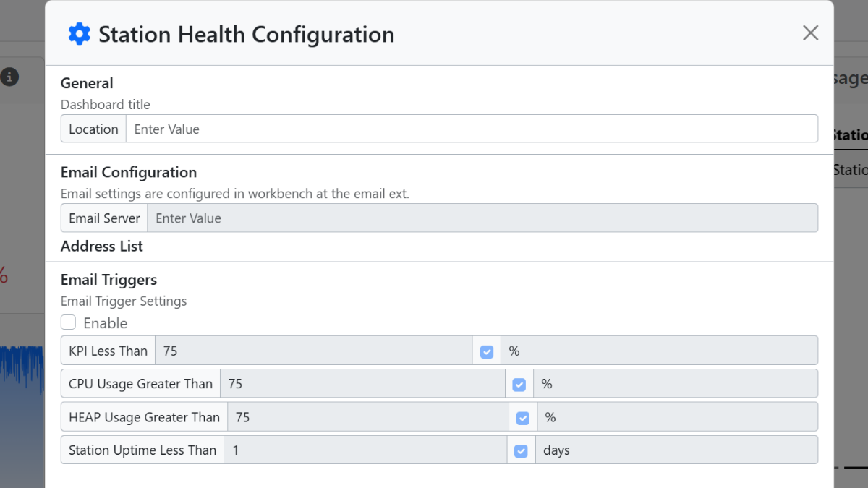868x488 pixels.
Task: Click the CPU Usage Greater Than value field
Action: click(x=362, y=385)
